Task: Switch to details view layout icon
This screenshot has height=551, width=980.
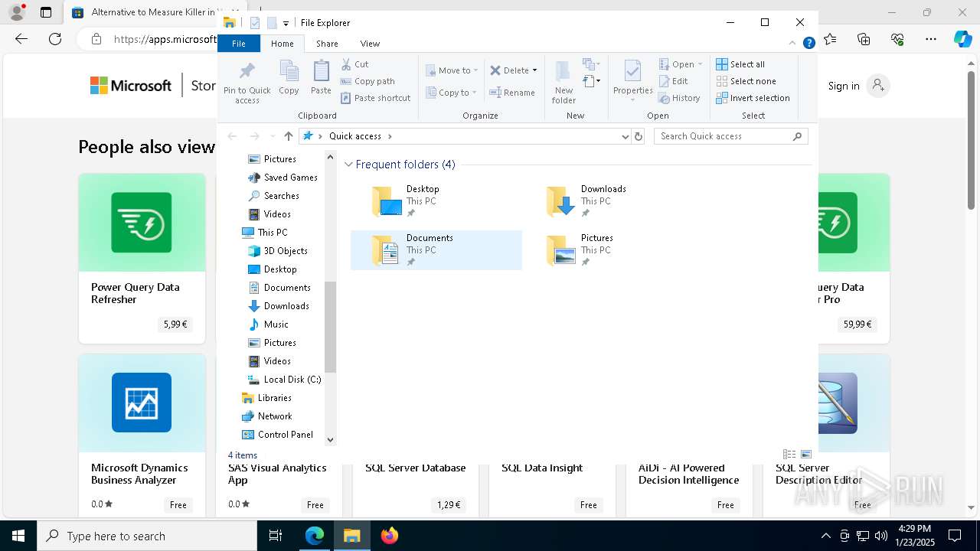Action: coord(789,455)
